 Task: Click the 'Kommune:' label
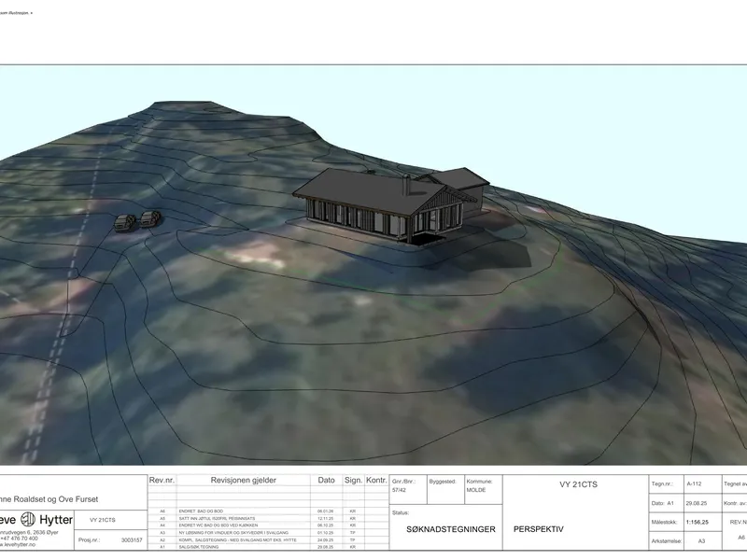coord(479,482)
